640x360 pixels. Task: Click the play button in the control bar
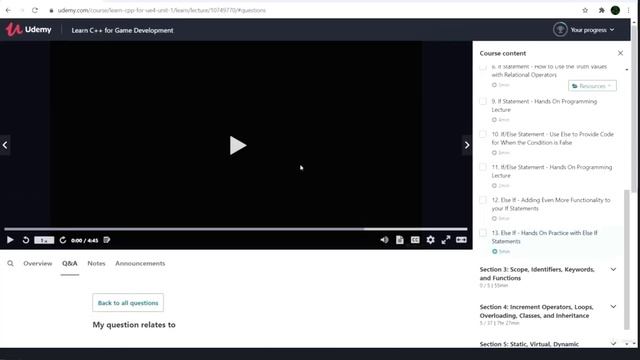pyautogui.click(x=10, y=240)
